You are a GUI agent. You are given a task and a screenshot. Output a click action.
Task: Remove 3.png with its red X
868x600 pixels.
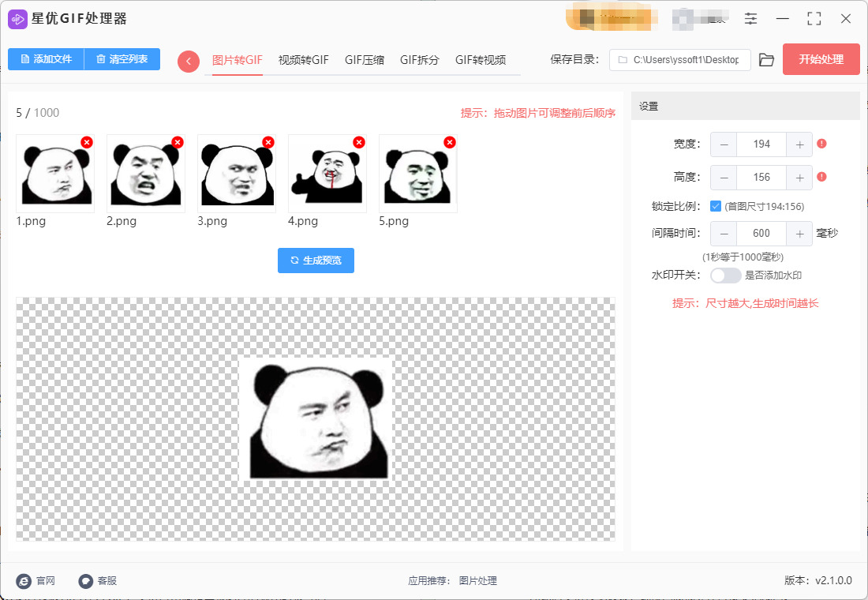click(268, 142)
